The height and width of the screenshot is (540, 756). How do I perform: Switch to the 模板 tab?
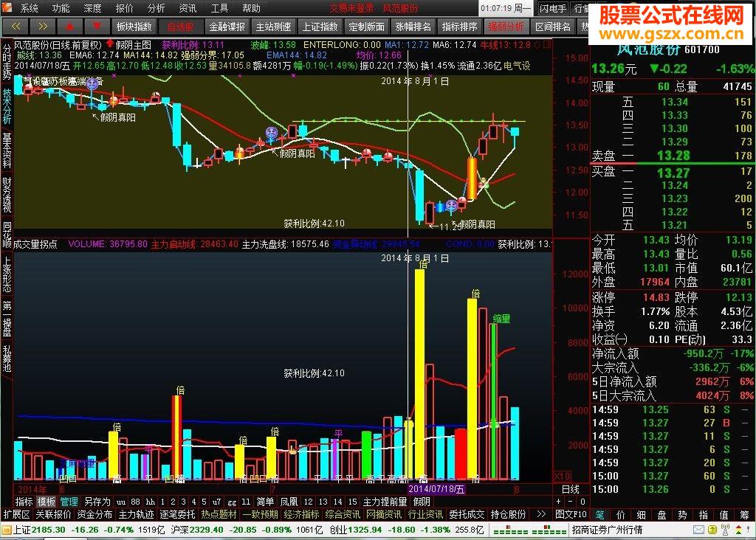47,502
